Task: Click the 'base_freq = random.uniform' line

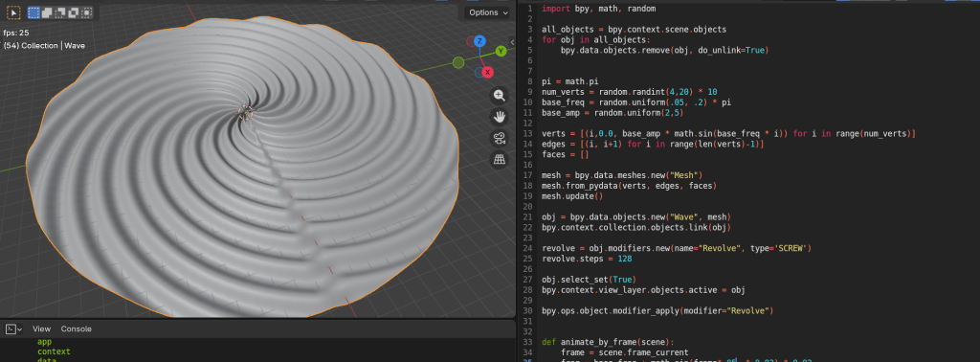Action: pos(636,102)
